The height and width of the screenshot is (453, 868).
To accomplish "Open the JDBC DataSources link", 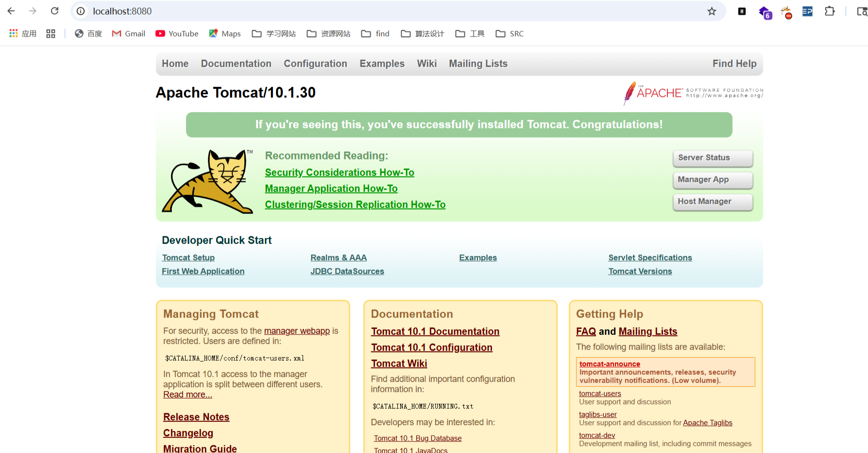I will tap(347, 271).
